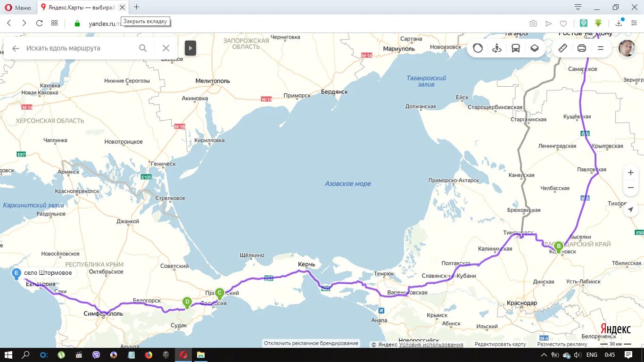Take a snapshot with camera icon
Screen dimensions: 644x362
pos(533,24)
